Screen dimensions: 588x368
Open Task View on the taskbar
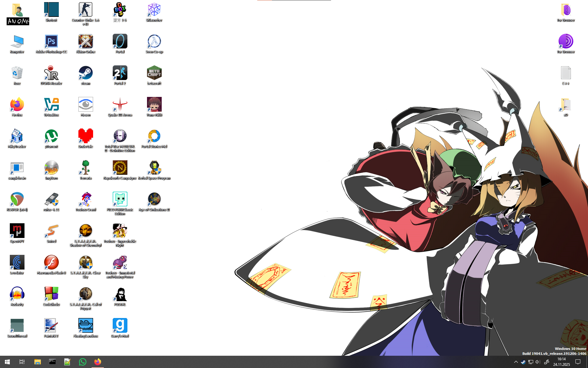[x=22, y=362]
